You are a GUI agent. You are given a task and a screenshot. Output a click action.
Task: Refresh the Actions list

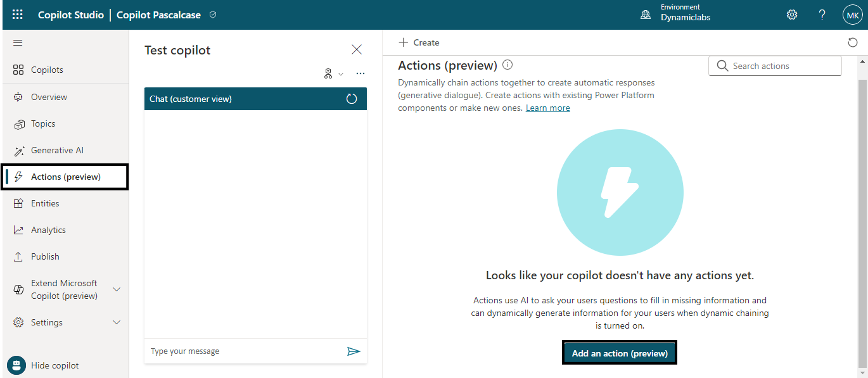point(852,42)
